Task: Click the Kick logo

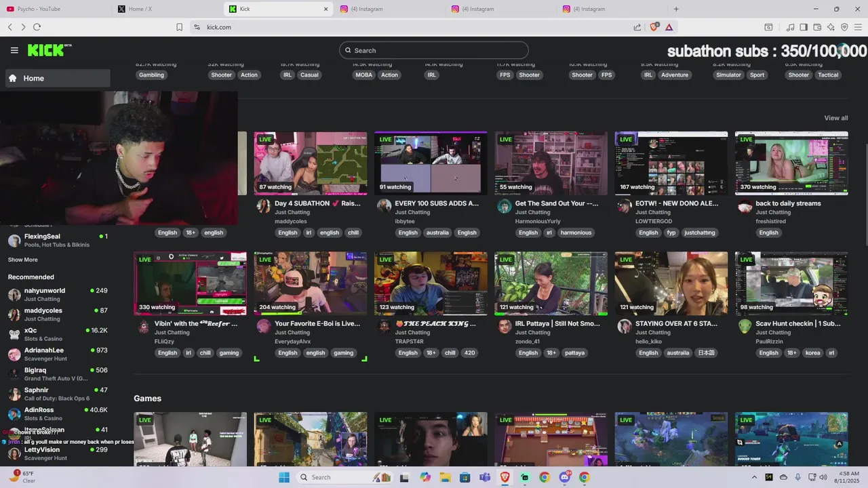Action: [49, 50]
